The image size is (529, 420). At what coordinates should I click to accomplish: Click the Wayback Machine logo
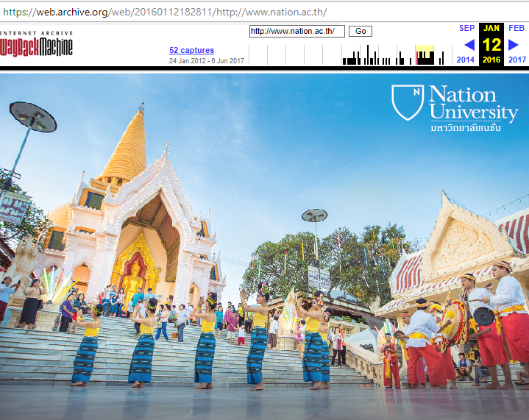(x=37, y=45)
